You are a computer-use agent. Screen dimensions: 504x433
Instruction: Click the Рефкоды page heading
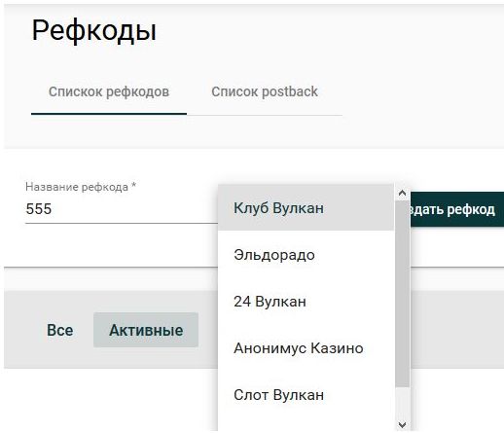coord(94,31)
